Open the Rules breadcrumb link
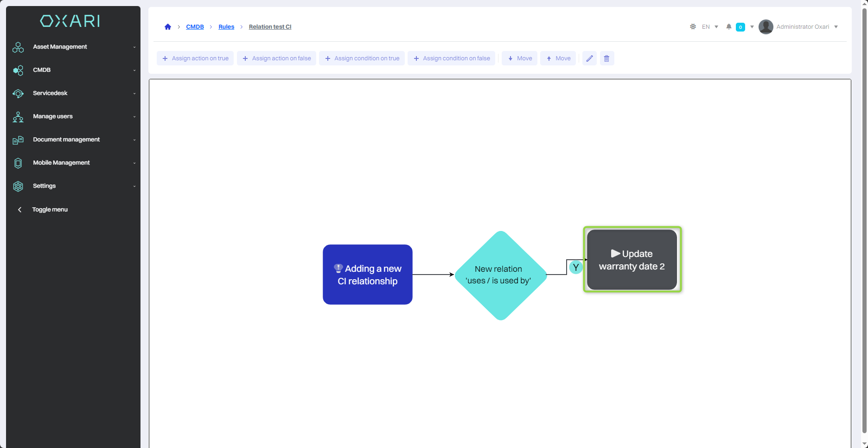 [226, 27]
